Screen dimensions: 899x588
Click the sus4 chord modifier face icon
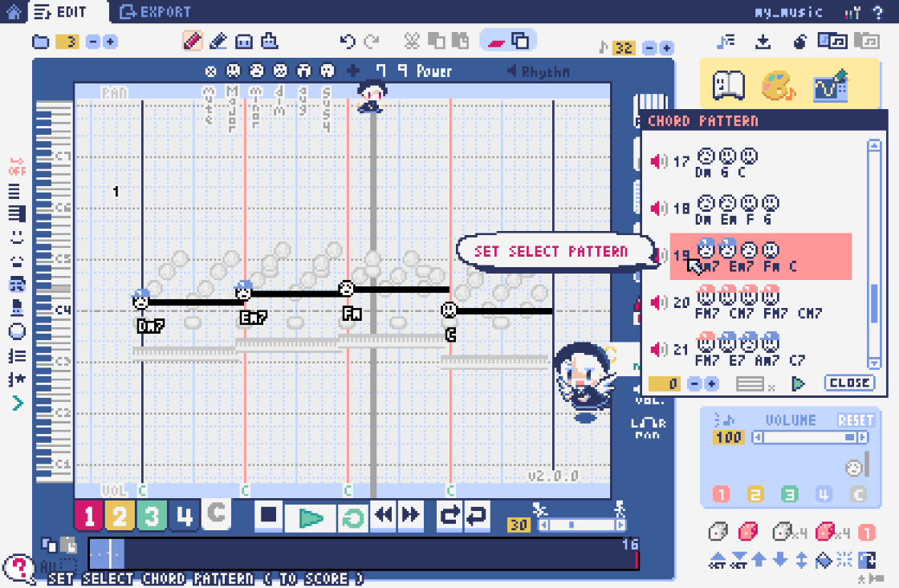[327, 71]
